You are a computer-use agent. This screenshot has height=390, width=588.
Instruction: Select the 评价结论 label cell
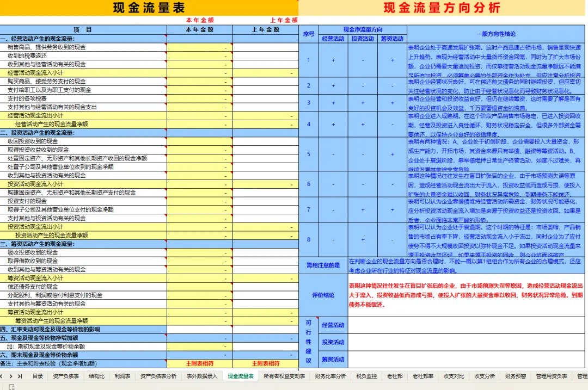[323, 295]
